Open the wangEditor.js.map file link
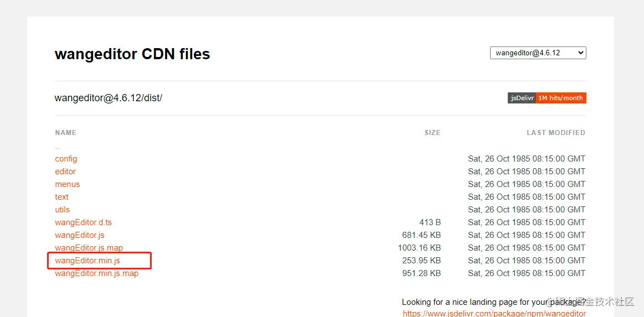This screenshot has width=644, height=317. [89, 248]
